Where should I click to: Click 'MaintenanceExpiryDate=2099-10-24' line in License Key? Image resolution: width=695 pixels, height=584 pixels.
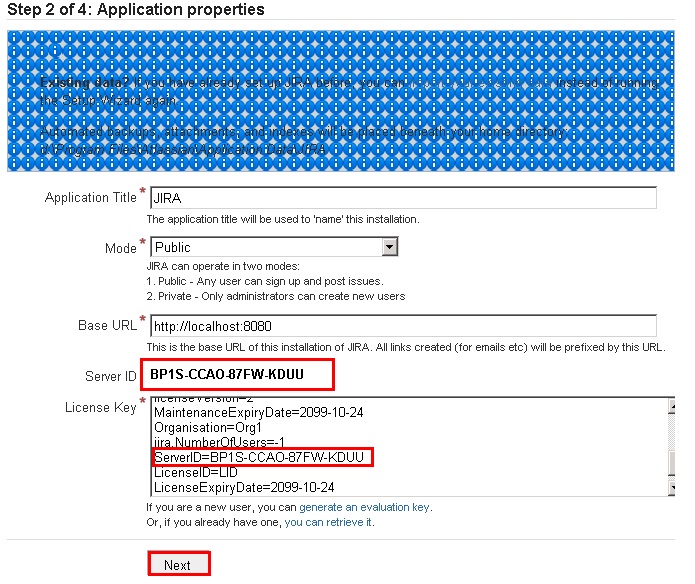point(258,413)
